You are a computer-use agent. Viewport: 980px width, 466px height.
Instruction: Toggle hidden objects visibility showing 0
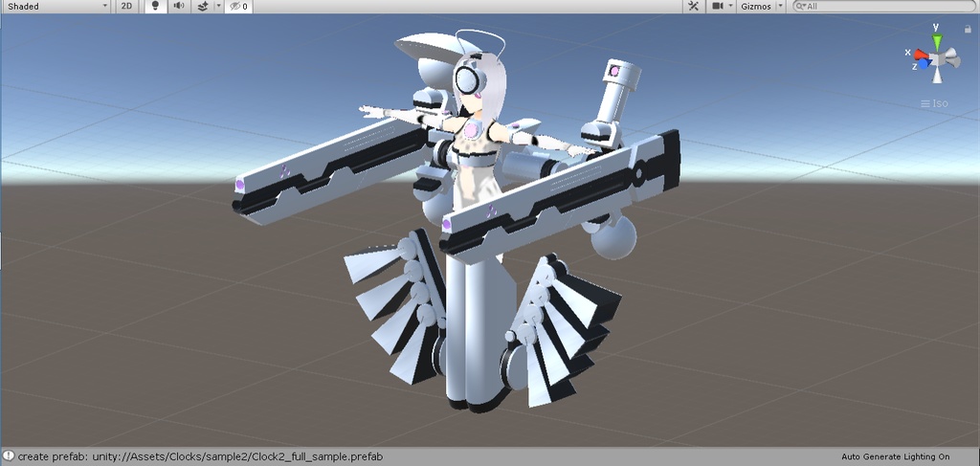pos(238,7)
